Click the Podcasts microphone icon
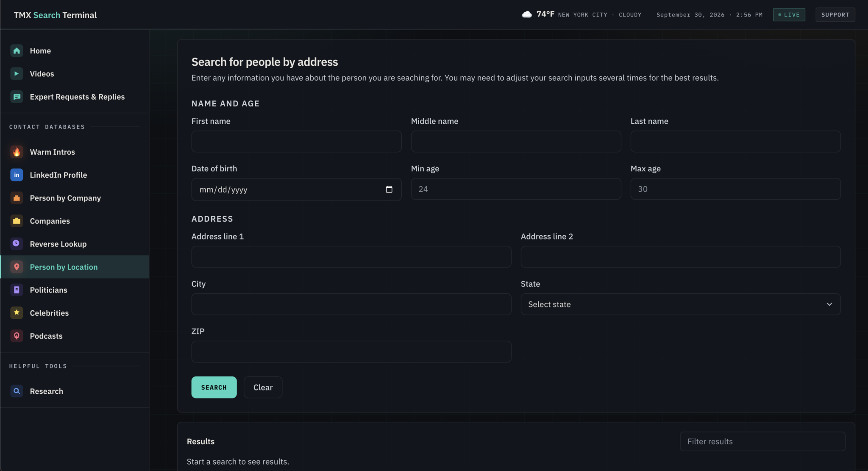 [17, 336]
